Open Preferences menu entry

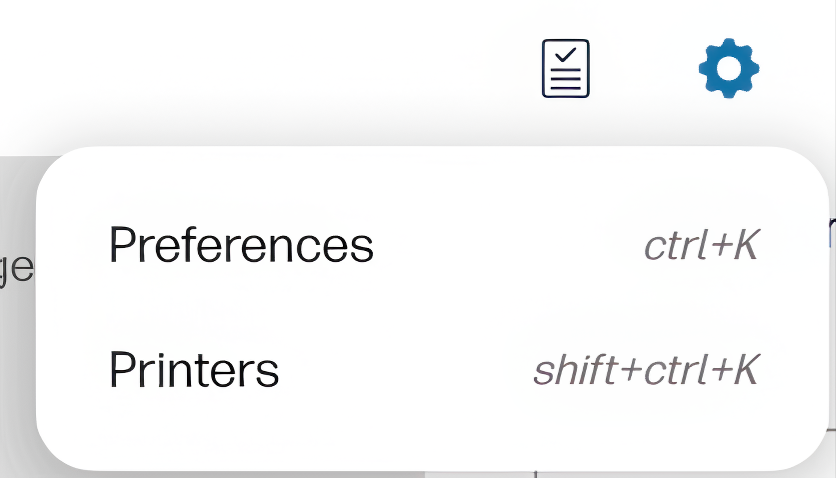[x=241, y=246]
